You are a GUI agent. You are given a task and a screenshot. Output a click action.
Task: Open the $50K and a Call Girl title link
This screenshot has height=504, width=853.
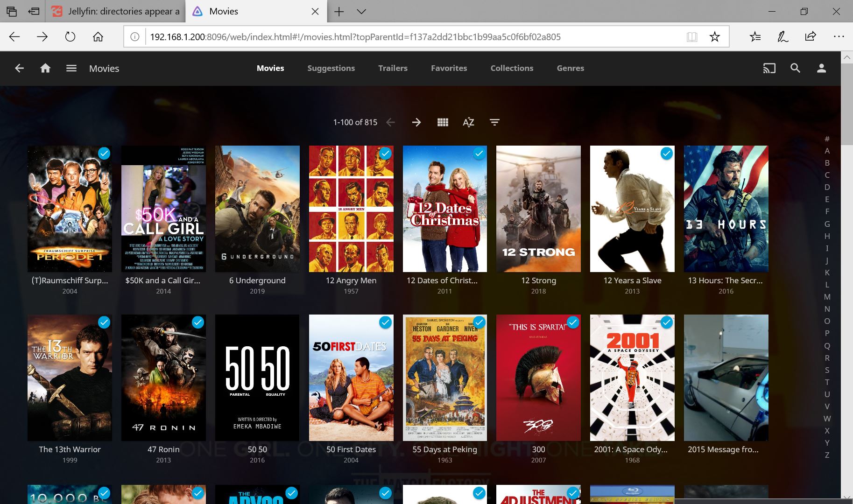(163, 280)
